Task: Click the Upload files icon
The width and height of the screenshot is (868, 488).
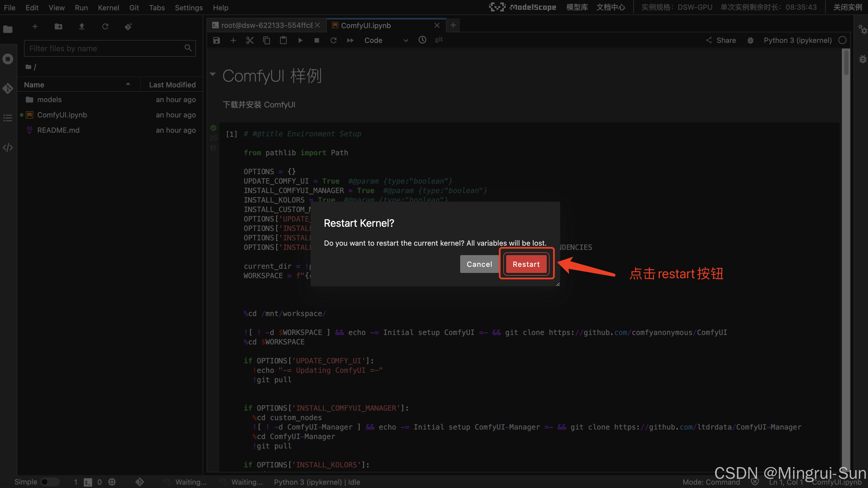Action: [82, 26]
